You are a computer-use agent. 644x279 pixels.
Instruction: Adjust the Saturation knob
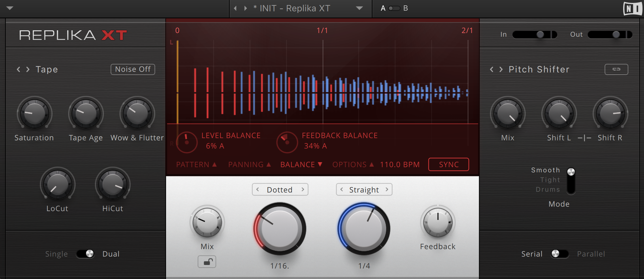34,114
